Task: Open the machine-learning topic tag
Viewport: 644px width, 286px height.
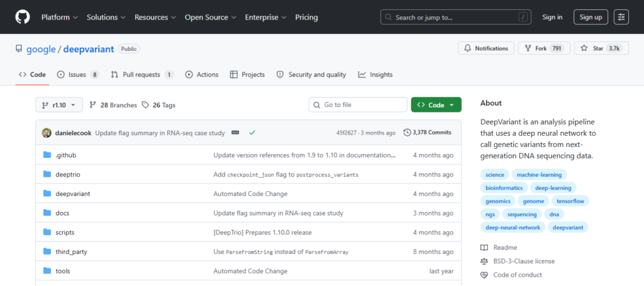Action: coord(539,175)
